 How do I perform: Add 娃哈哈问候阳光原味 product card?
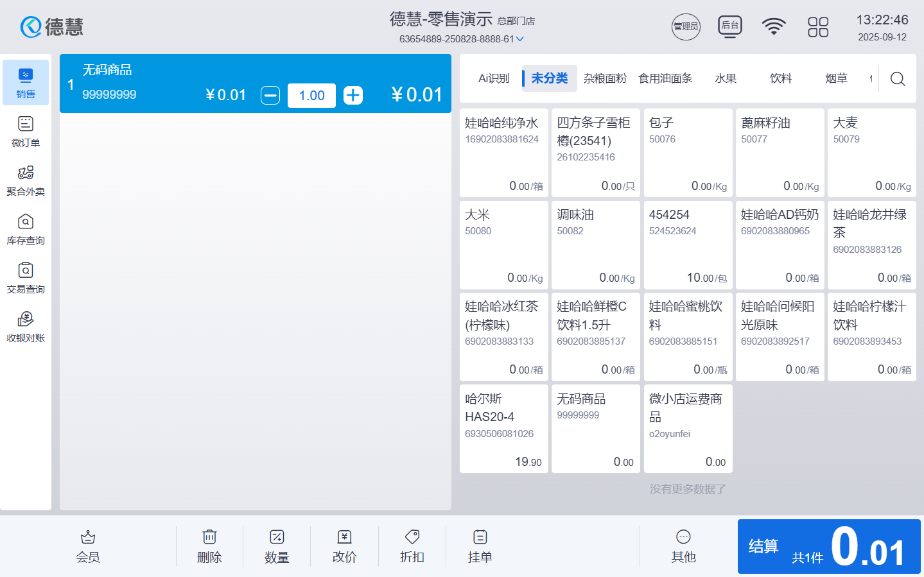click(x=780, y=337)
